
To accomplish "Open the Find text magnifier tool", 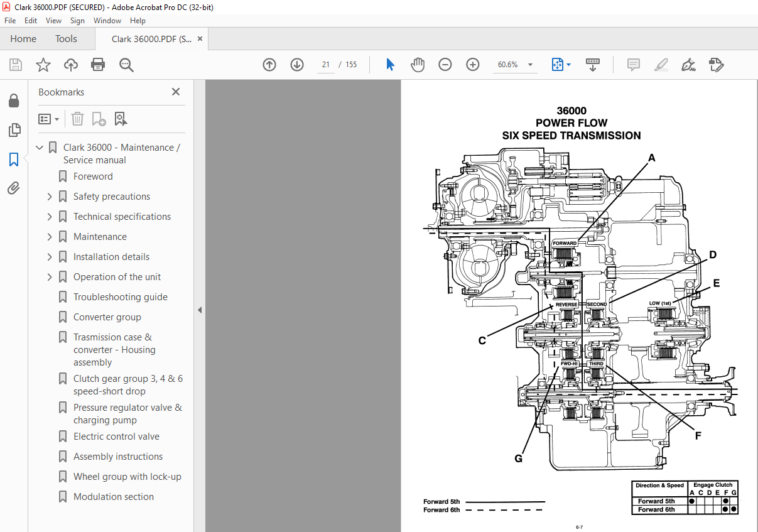I will point(126,65).
